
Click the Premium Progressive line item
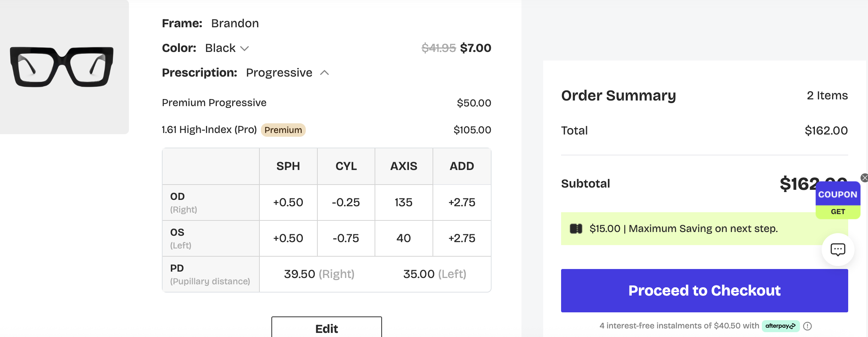(214, 103)
